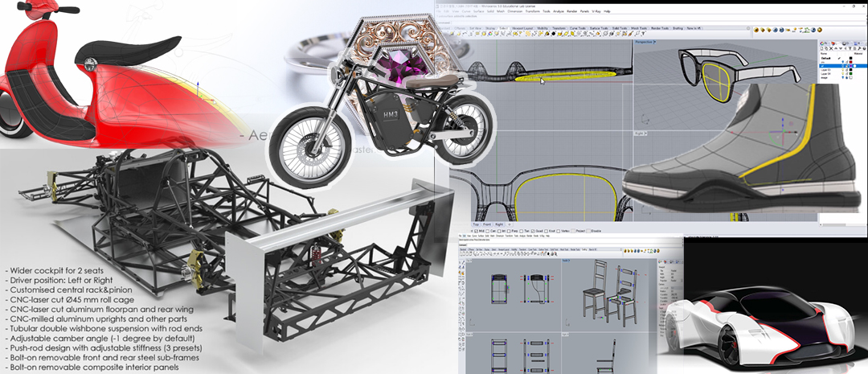
Task: Open the Drafting toolbar tab in upper window
Action: (678, 28)
